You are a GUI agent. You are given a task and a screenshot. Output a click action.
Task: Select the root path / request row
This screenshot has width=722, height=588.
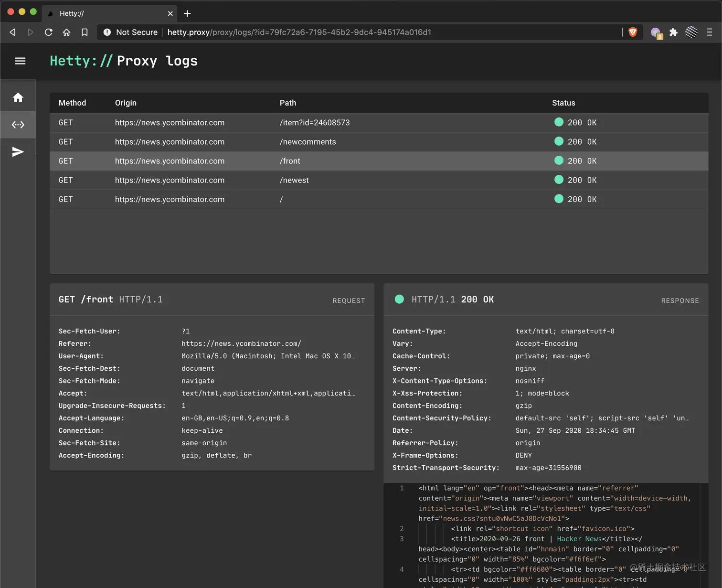pos(379,199)
